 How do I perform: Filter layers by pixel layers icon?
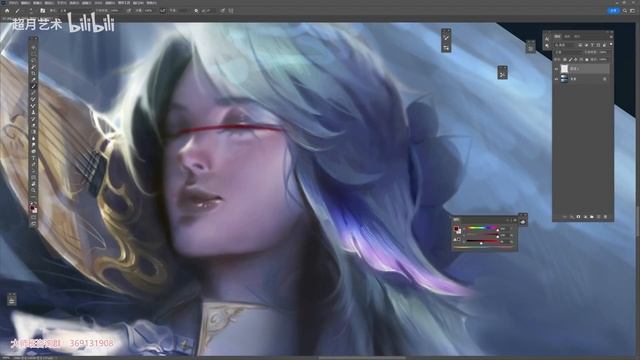click(580, 45)
